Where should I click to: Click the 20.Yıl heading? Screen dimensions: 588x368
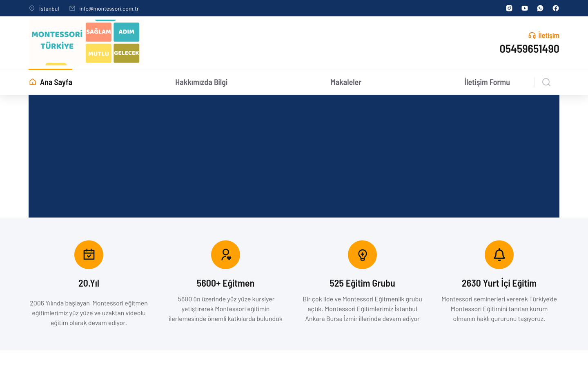click(89, 283)
